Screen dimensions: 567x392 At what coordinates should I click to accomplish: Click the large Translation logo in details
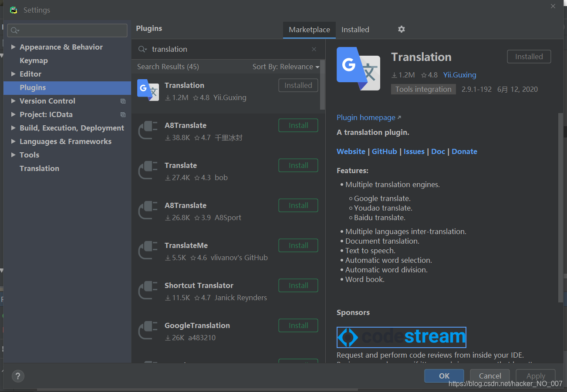tap(358, 69)
